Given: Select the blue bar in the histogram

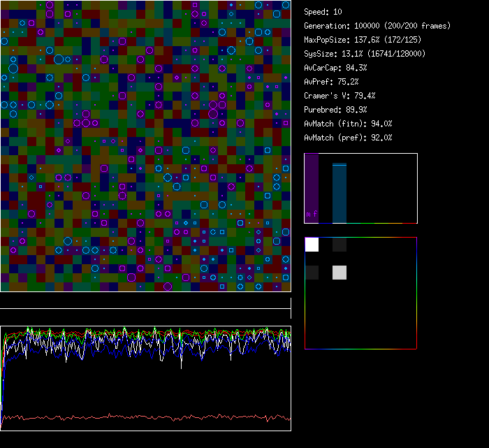Looking at the screenshot, I should click(339, 194).
